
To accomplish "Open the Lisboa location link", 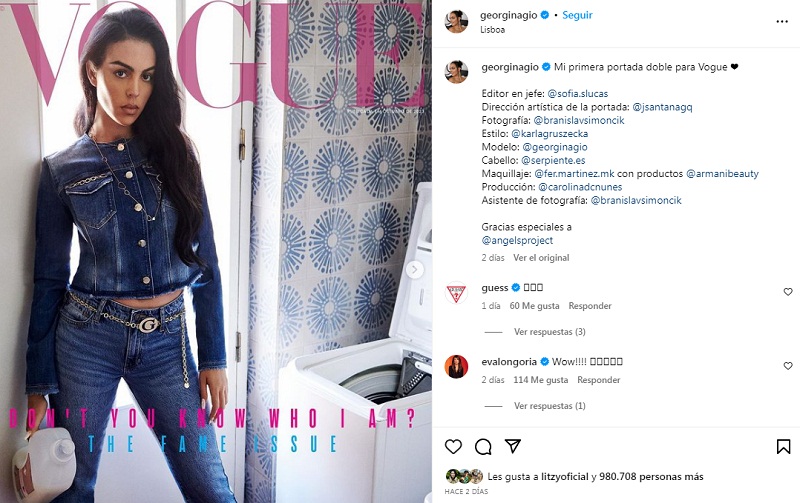I will point(492,30).
